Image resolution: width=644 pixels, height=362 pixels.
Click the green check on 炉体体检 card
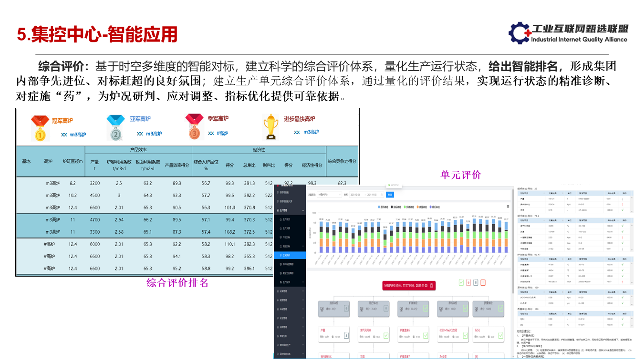426,309
